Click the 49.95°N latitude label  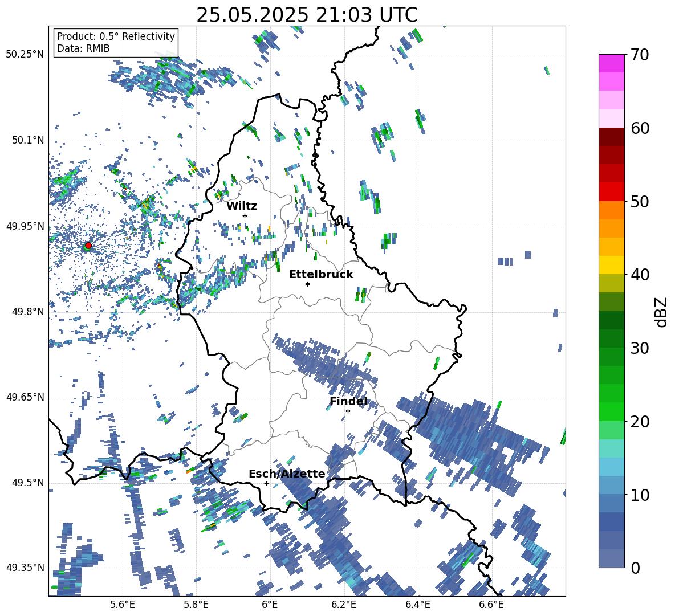click(25, 226)
